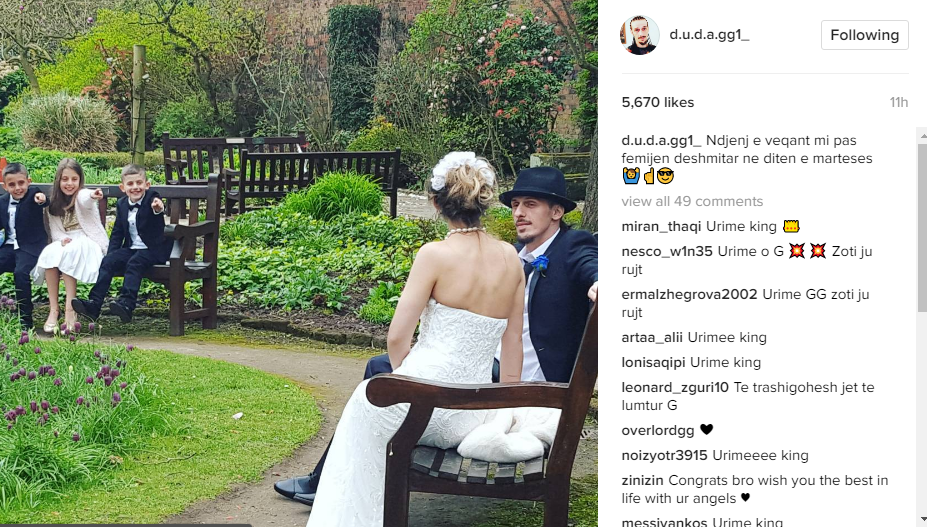Open zinizin commenter profile
927x527 pixels.
click(642, 480)
